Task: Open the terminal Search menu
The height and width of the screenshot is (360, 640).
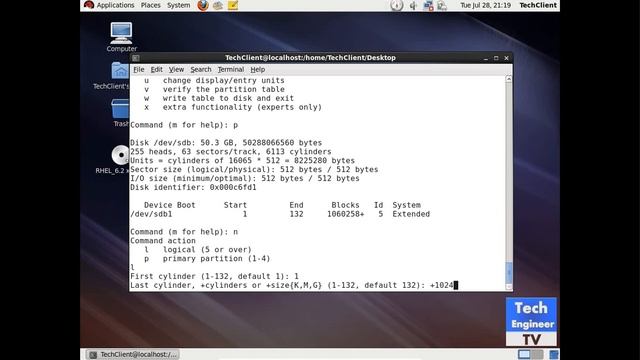Action: [201, 69]
